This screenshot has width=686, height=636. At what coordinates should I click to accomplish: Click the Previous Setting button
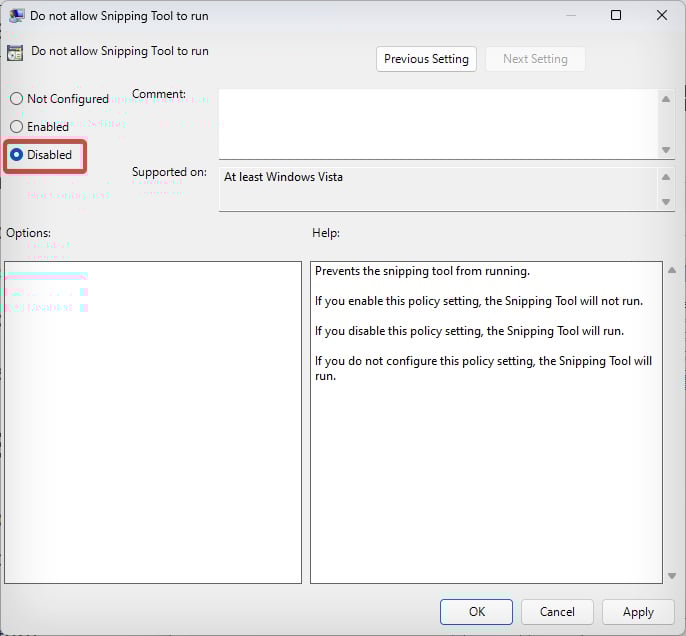[426, 59]
